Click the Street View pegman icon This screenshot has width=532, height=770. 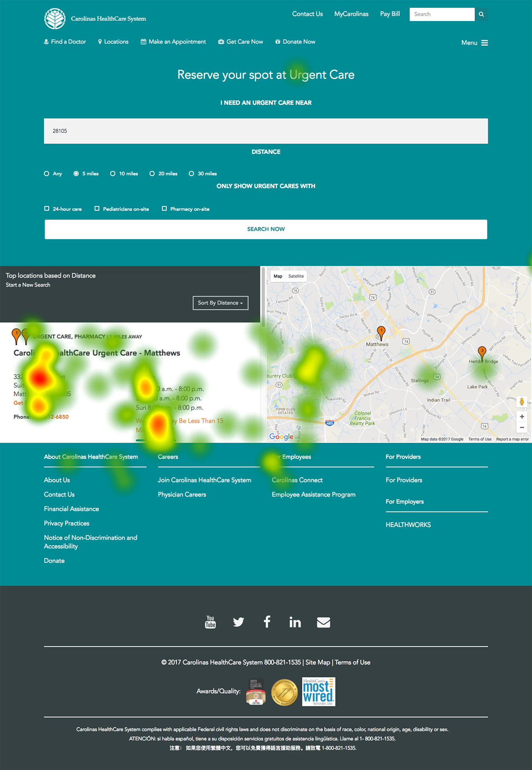(x=522, y=402)
